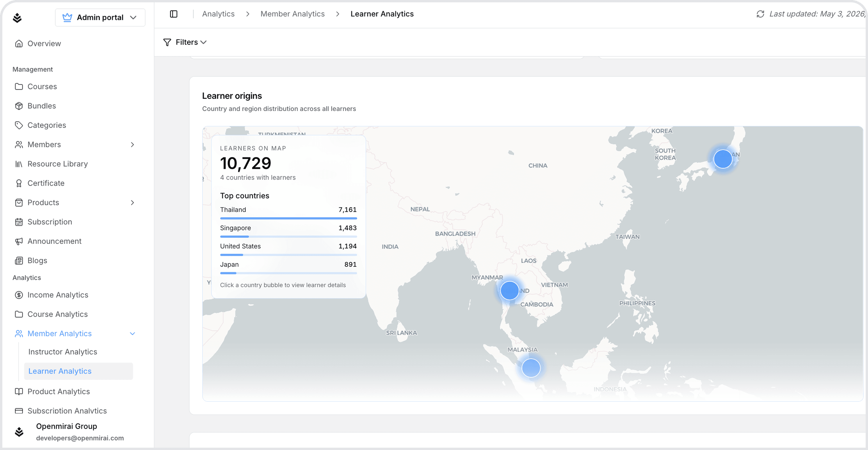Open Courses in the sidebar
This screenshot has height=450, width=868.
coord(42,87)
